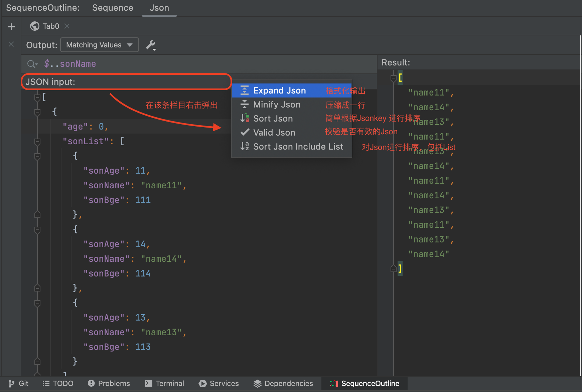Collapse the root array fold marker in JSON input
Screen dimensions: 582x392
37,97
